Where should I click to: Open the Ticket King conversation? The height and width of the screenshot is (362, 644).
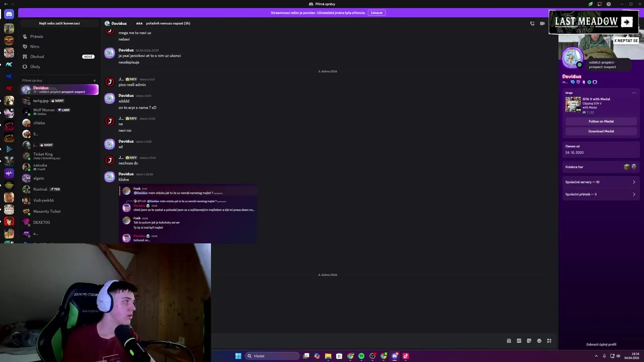(x=59, y=156)
